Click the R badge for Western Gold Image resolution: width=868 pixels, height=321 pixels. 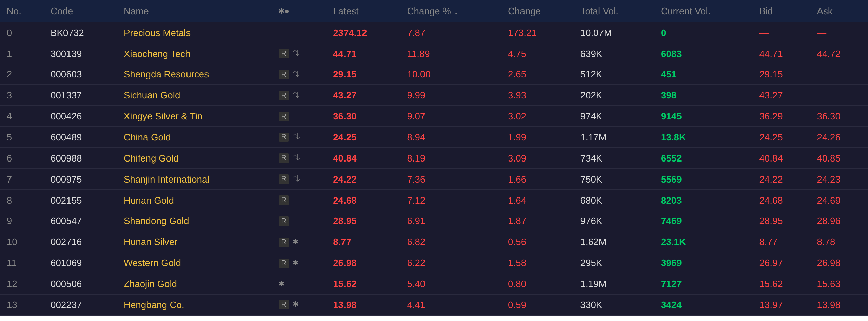tap(283, 263)
